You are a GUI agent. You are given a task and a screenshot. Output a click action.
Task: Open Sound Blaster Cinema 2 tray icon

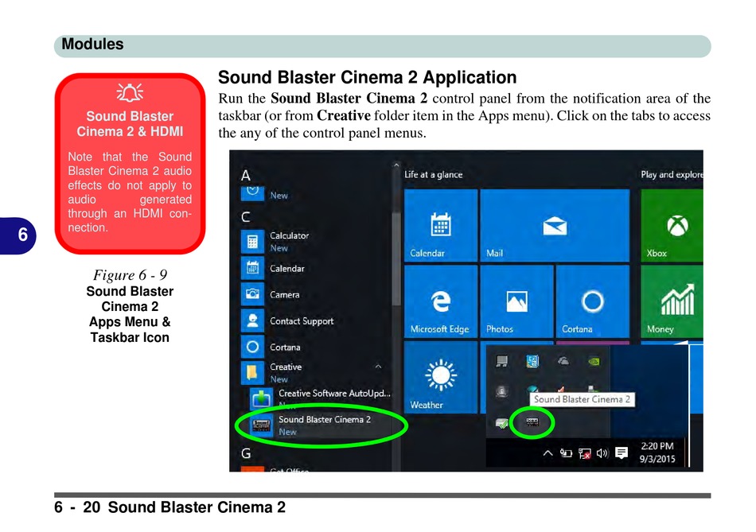pos(532,422)
